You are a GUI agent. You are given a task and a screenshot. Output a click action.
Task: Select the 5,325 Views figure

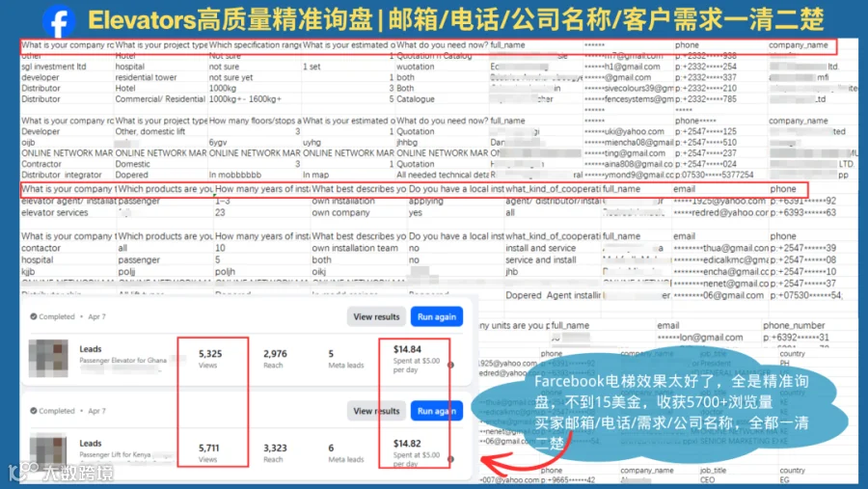(x=210, y=353)
